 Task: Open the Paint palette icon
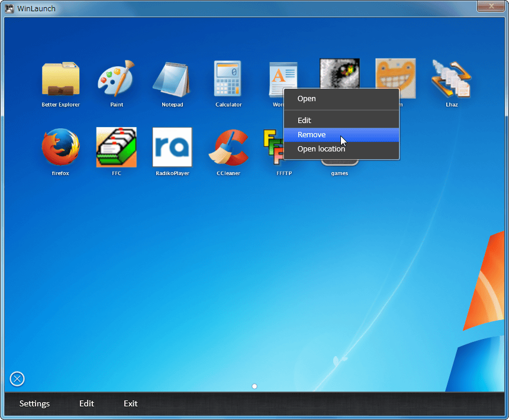pyautogui.click(x=116, y=79)
